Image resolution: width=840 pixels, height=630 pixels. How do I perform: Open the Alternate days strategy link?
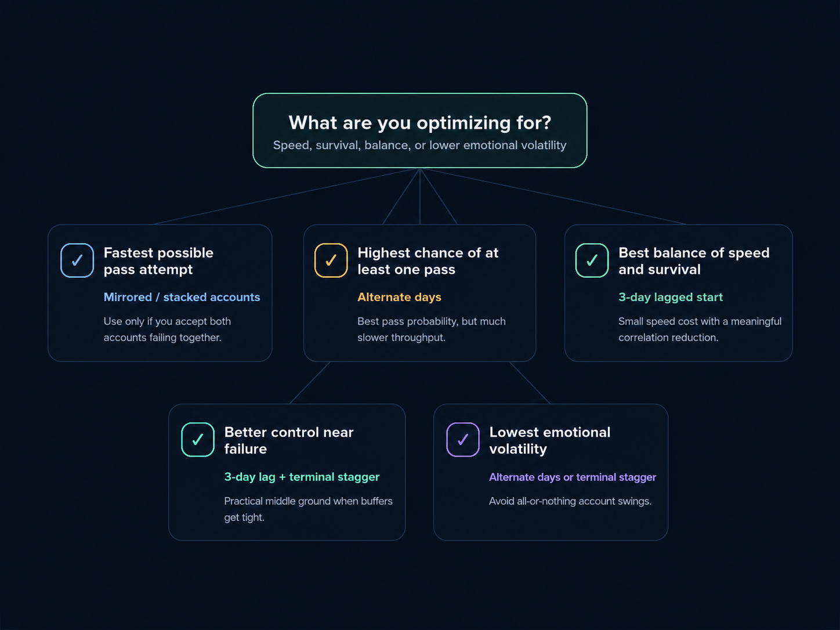click(x=399, y=297)
